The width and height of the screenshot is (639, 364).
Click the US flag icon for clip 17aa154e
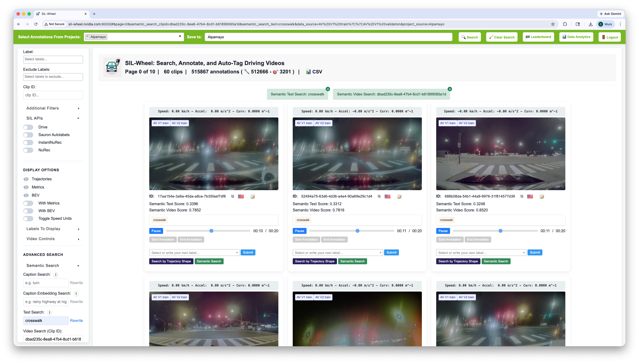click(x=241, y=196)
